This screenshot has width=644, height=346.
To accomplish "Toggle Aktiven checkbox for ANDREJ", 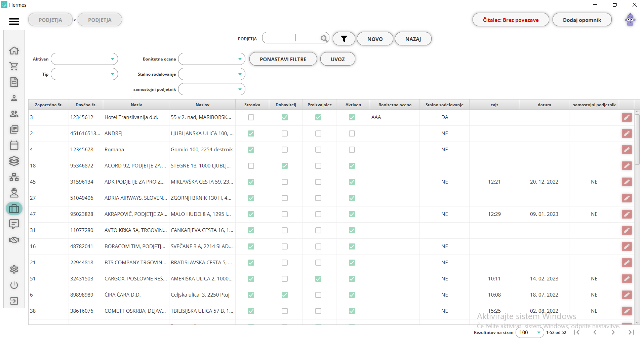I will coord(352,133).
